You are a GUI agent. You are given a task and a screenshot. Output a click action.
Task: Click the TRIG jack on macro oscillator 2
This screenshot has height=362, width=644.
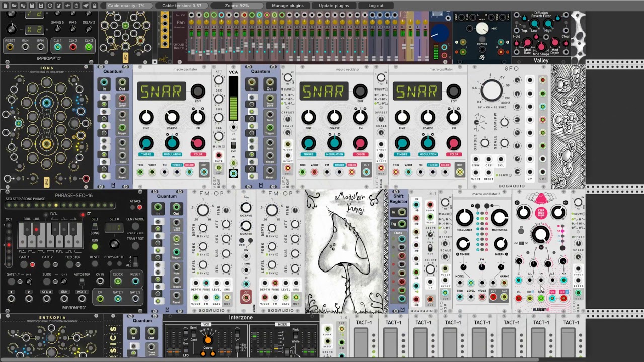pyautogui.click(x=460, y=297)
